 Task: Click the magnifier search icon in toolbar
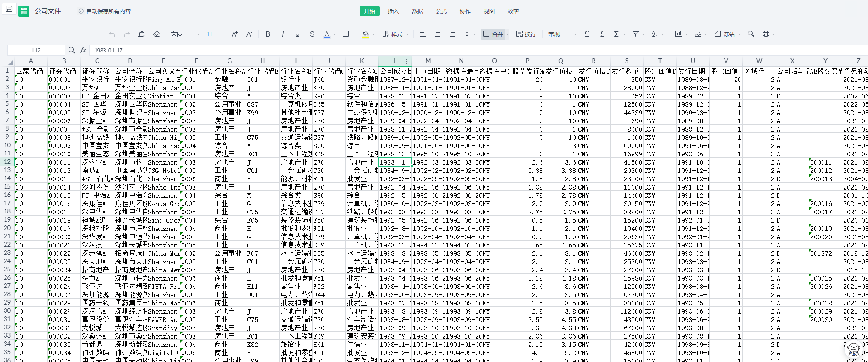click(x=751, y=34)
